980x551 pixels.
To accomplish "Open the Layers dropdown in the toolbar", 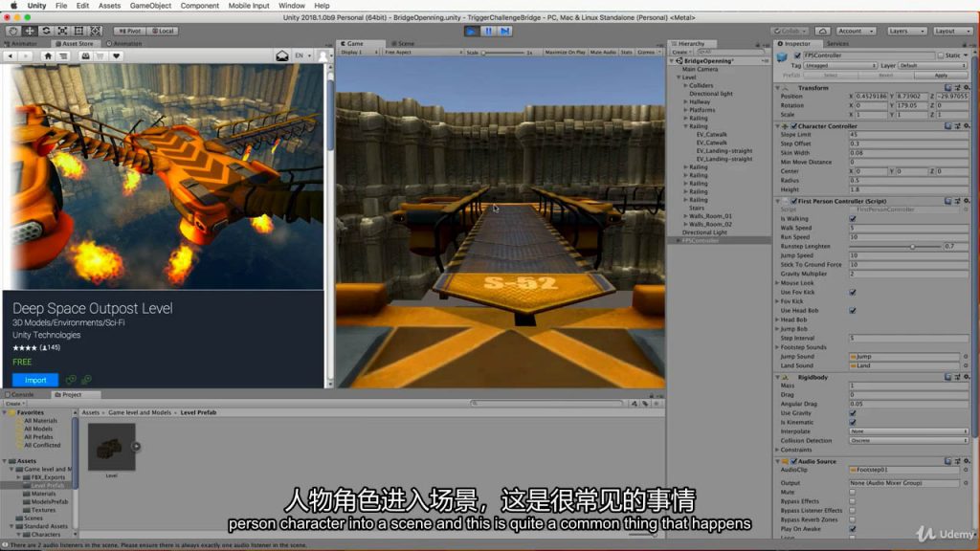I will 905,31.
